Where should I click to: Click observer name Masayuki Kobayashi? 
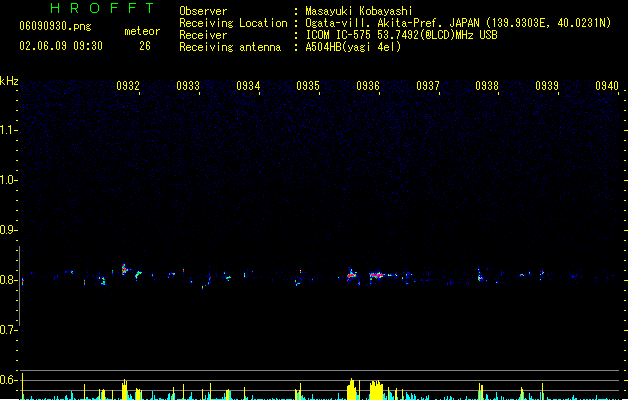pyautogui.click(x=359, y=11)
